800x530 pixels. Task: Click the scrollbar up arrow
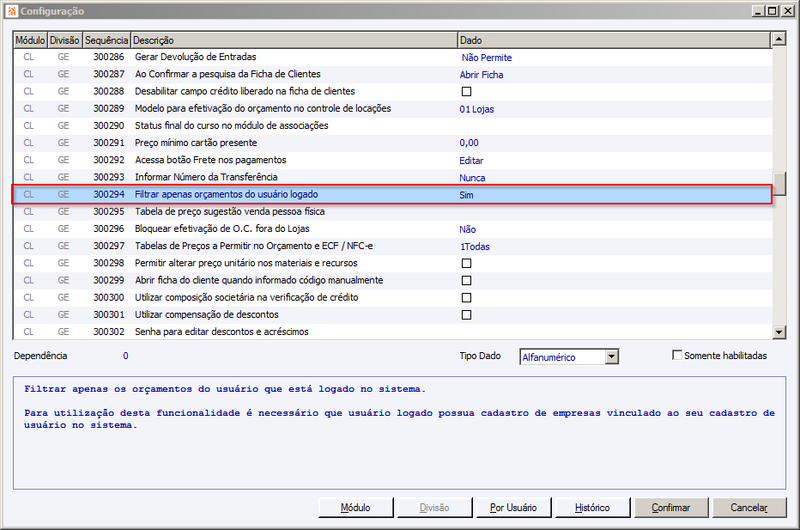tap(779, 39)
